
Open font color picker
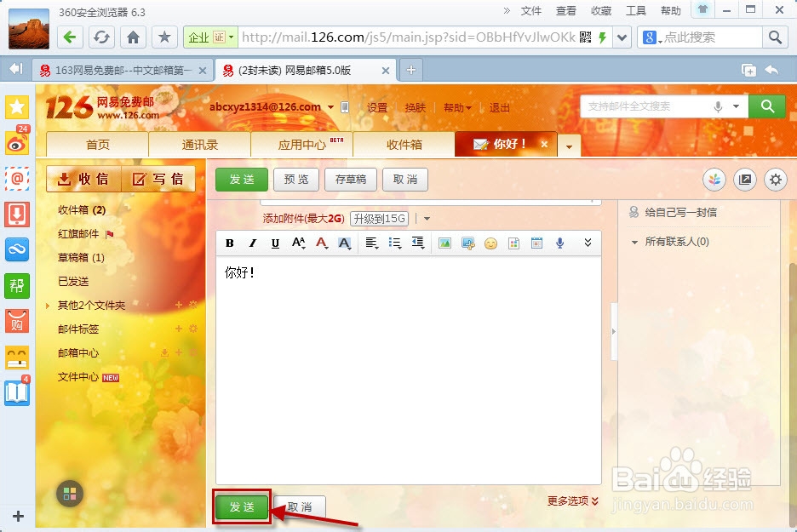(x=322, y=243)
